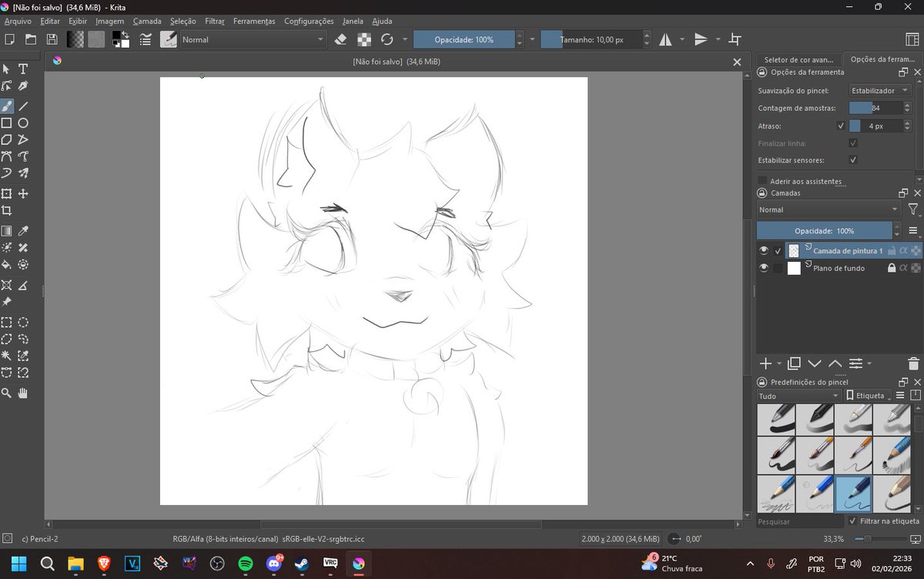Move layer down with chevron arrow
This screenshot has height=579, width=924.
[x=815, y=363]
